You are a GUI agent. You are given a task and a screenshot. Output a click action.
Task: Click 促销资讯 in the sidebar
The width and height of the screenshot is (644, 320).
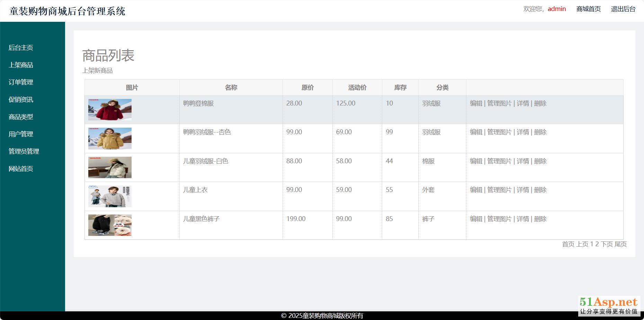[x=21, y=100]
